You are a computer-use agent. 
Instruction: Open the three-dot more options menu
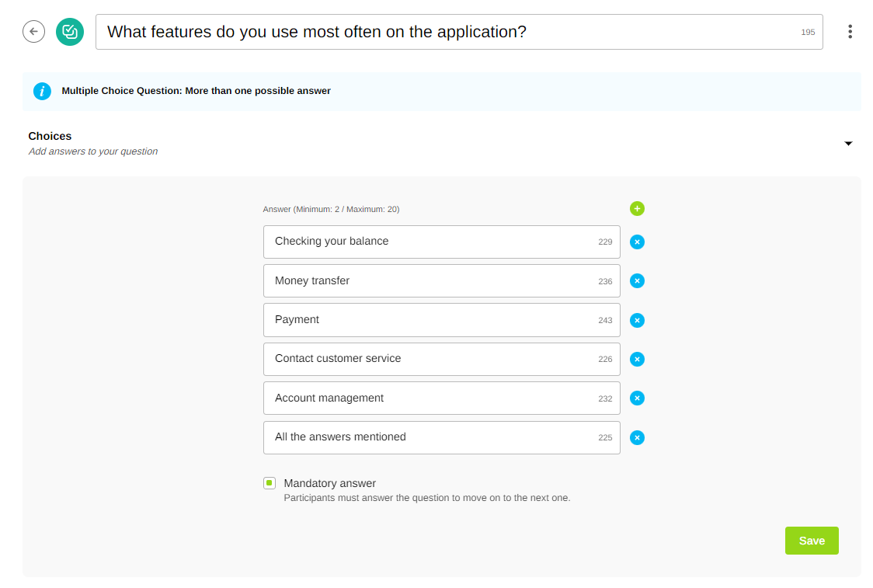[850, 32]
